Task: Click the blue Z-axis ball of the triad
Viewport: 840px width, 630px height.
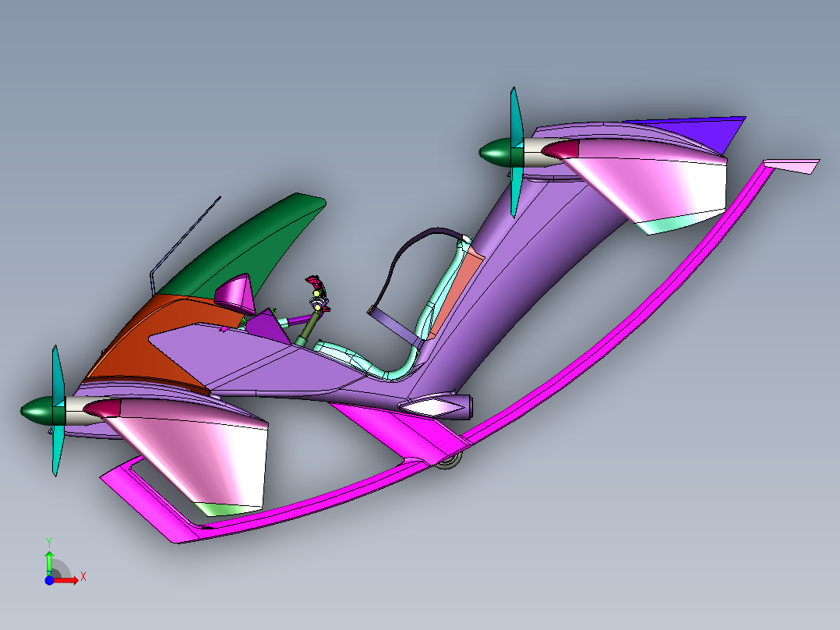Action: (49, 580)
